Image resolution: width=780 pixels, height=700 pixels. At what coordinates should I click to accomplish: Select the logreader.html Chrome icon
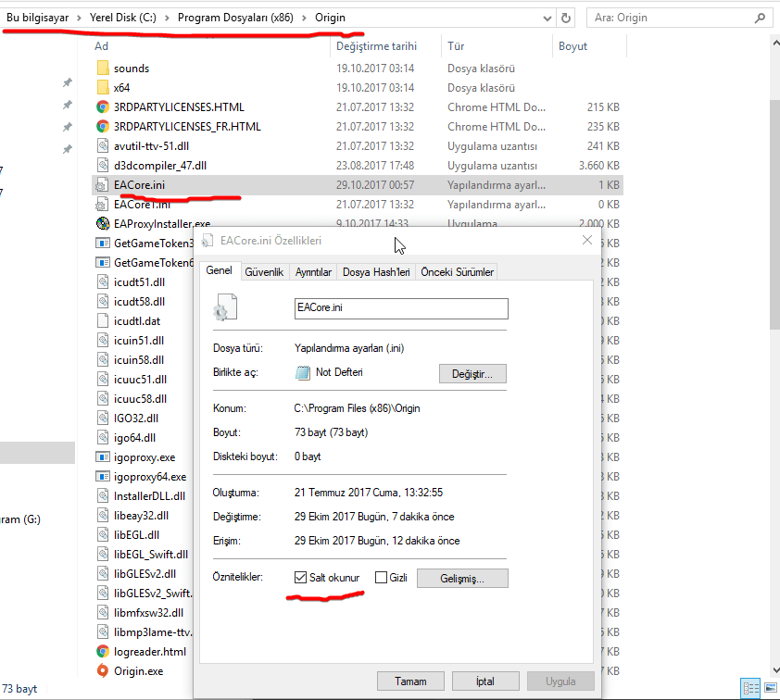click(x=103, y=651)
